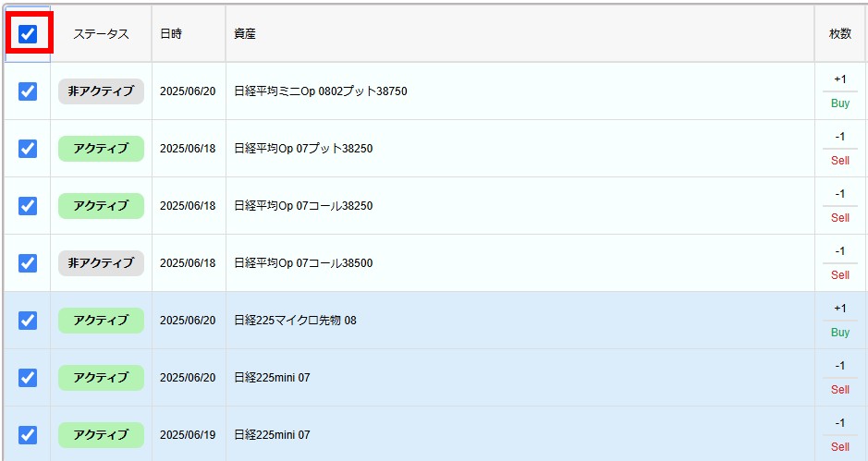Image resolution: width=868 pixels, height=461 pixels.
Task: Toggle checkbox for 日経平均Op 07プット38250 row
Action: [x=28, y=149]
